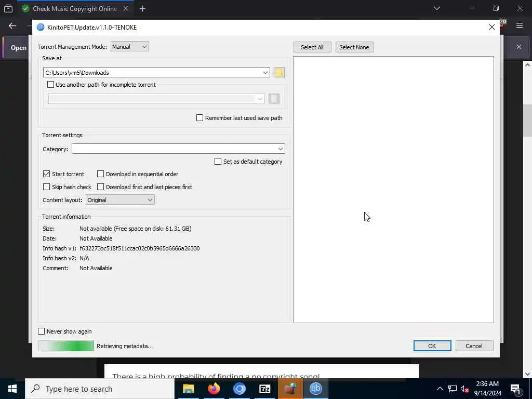
Task: Tick the Never show again checkbox
Action: tap(42, 331)
